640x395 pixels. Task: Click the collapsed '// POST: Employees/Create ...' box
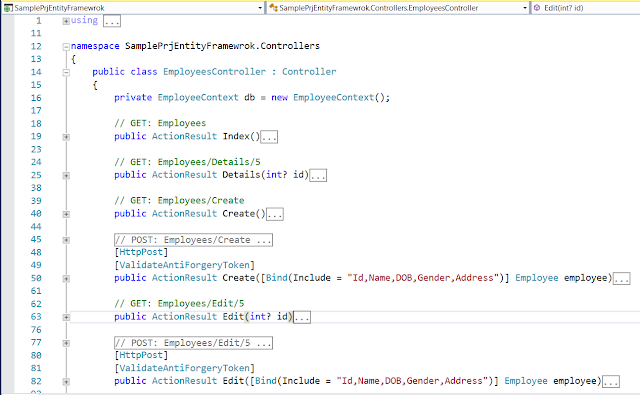click(x=193, y=240)
